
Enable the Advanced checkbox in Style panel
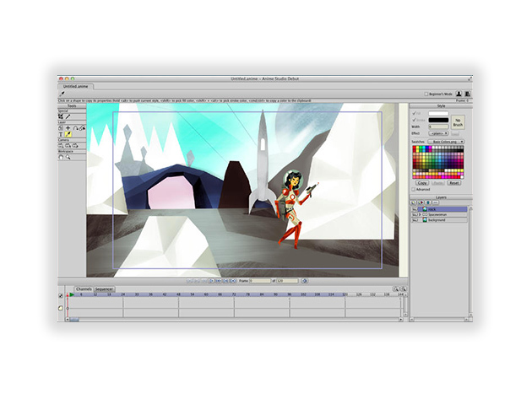point(414,190)
